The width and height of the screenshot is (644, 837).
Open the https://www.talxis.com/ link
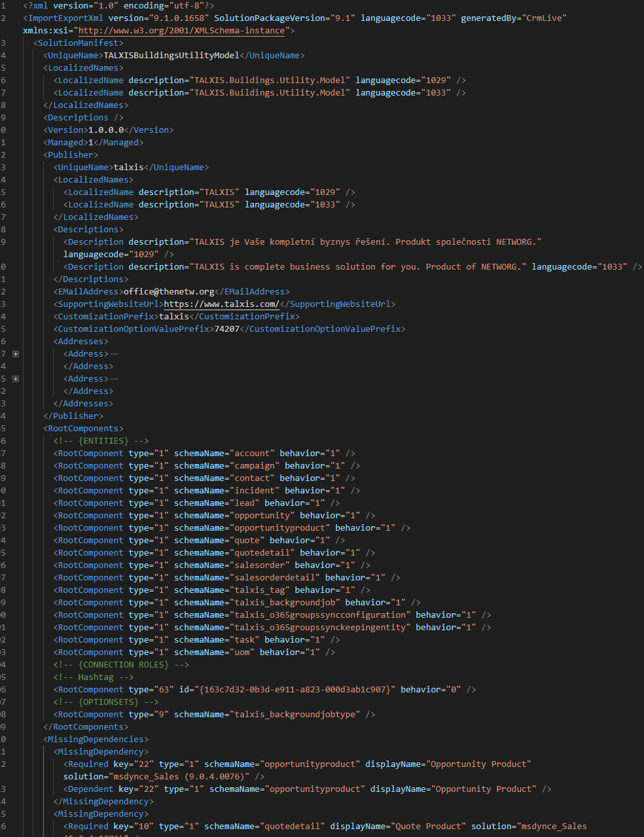point(222,304)
